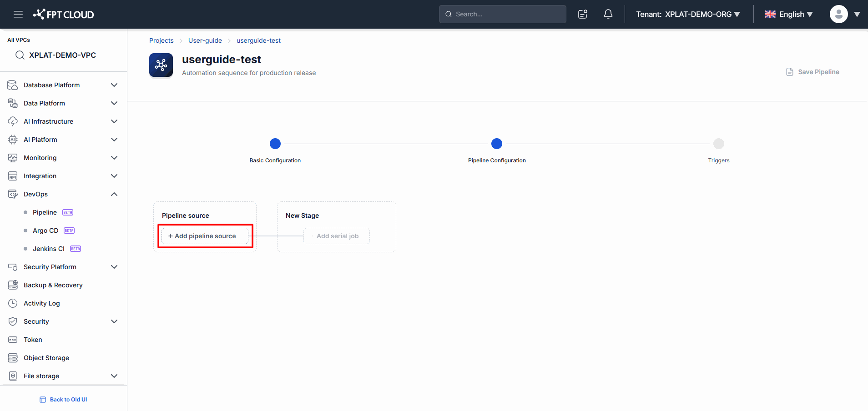This screenshot has width=868, height=411.
Task: Click the DevOps icon
Action: (x=13, y=194)
